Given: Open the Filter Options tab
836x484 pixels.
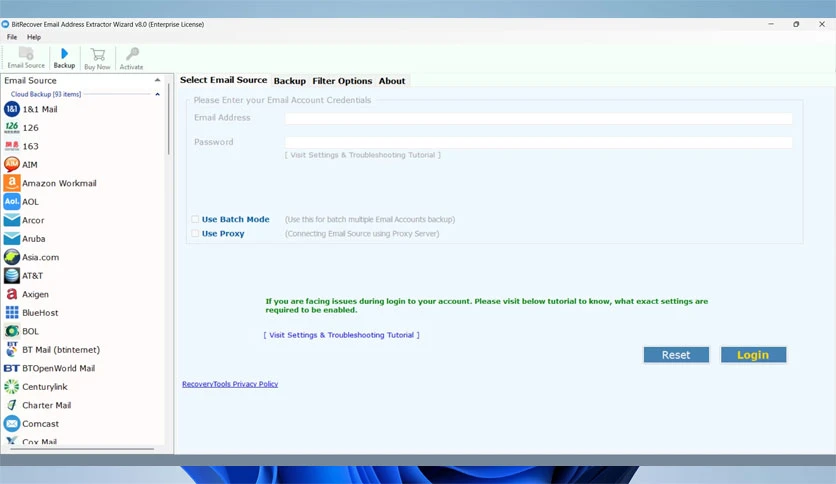Looking at the screenshot, I should pos(342,81).
